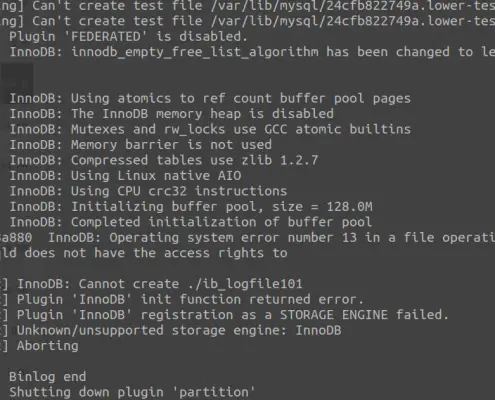Click the "Using CPU crc32 instructions" line
The image size is (495, 400).
(148, 191)
